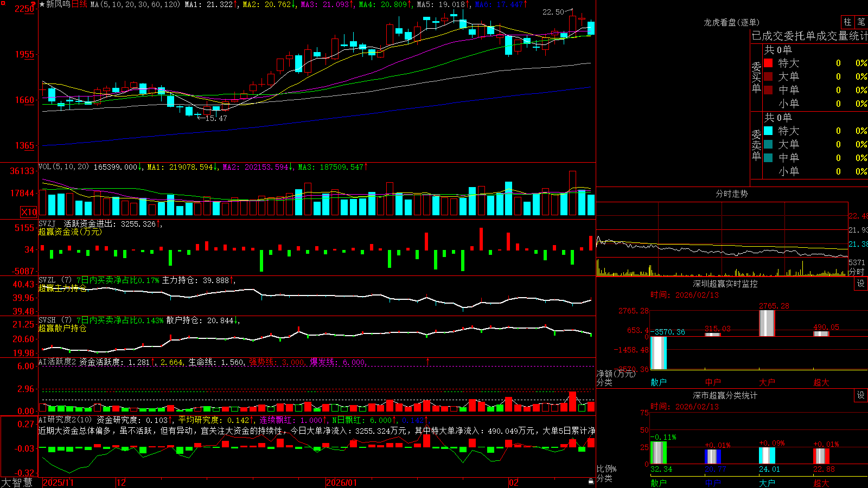Click the MA6: 17.447 value
Image resolution: width=868 pixels, height=488 pixels.
click(x=500, y=4)
